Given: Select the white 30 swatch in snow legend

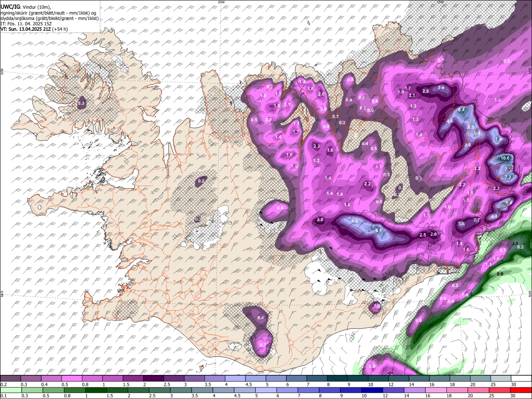Looking at the screenshot, I should click(521, 378).
